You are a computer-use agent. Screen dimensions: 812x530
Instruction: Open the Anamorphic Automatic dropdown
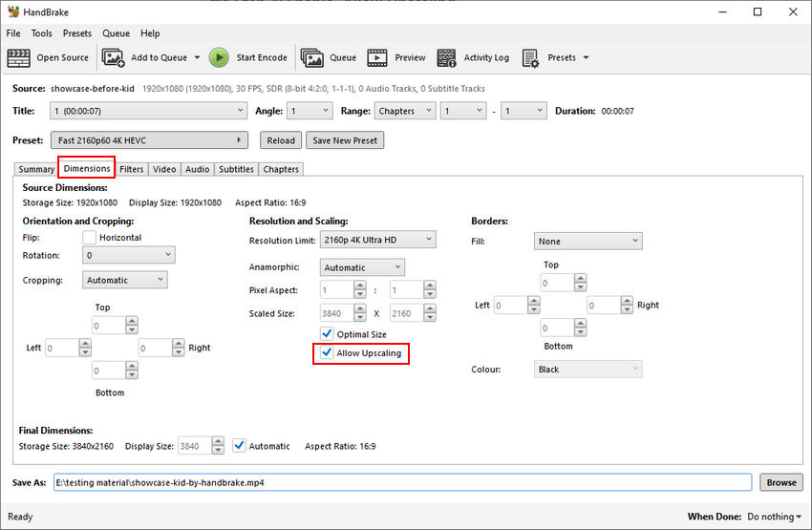tap(362, 267)
